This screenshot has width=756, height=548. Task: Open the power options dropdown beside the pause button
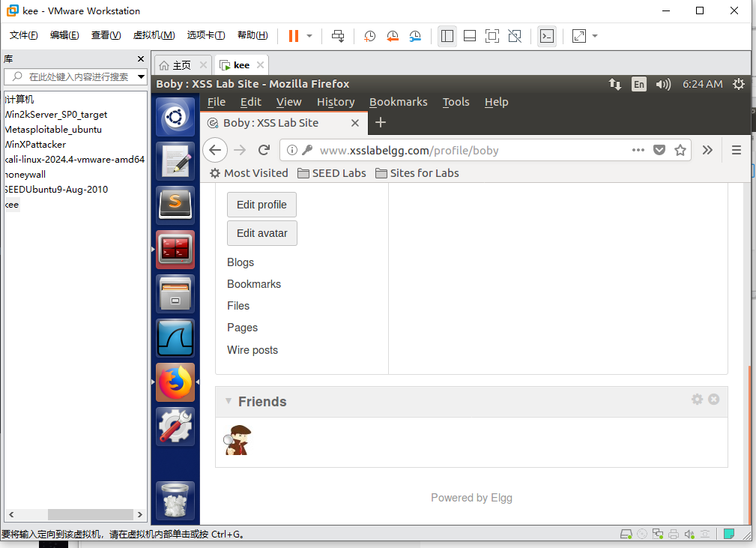click(309, 36)
